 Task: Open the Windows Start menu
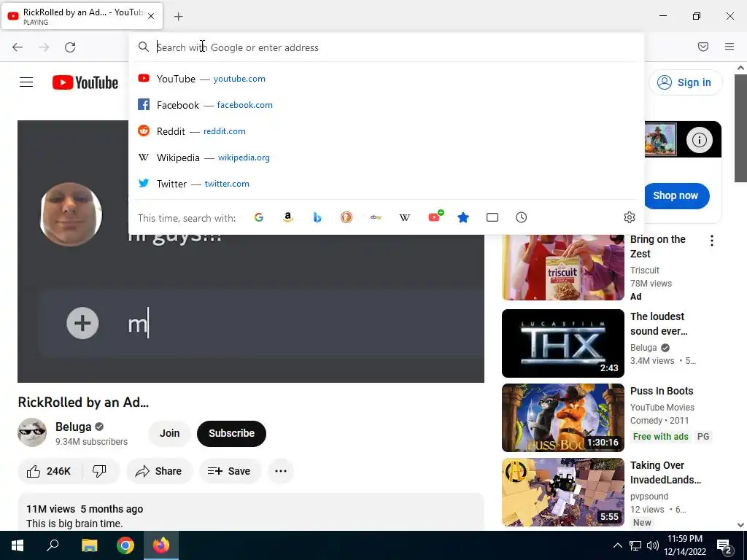pyautogui.click(x=18, y=545)
